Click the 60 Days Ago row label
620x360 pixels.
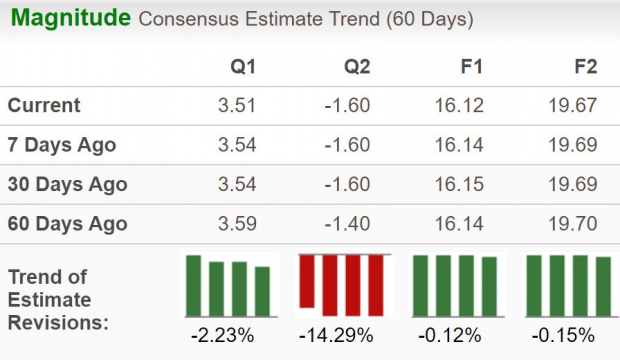pyautogui.click(x=68, y=224)
